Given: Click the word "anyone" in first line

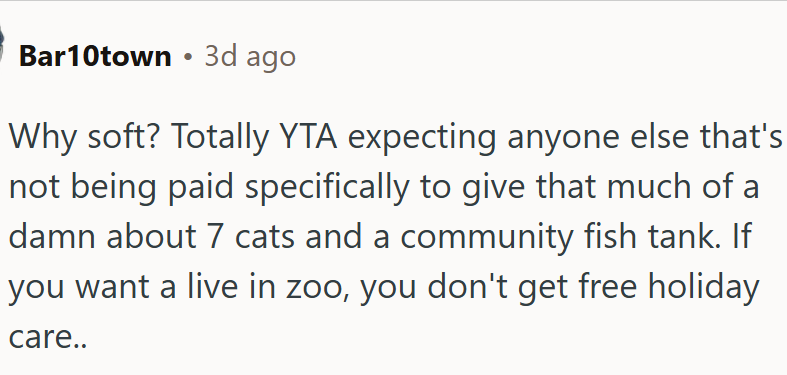Looking at the screenshot, I should (563, 138).
